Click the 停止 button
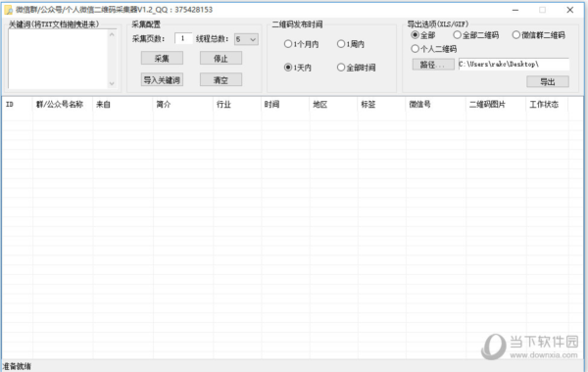 (x=220, y=58)
